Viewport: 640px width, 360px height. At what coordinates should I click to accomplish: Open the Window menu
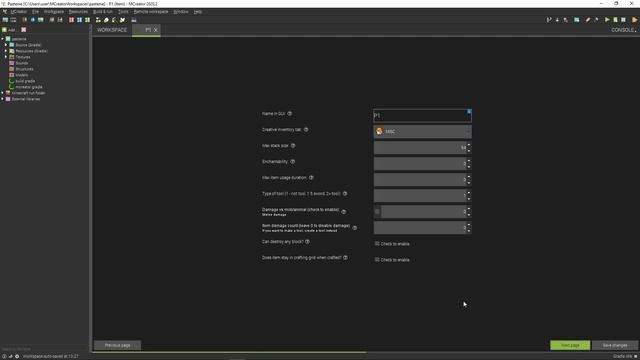click(x=181, y=12)
